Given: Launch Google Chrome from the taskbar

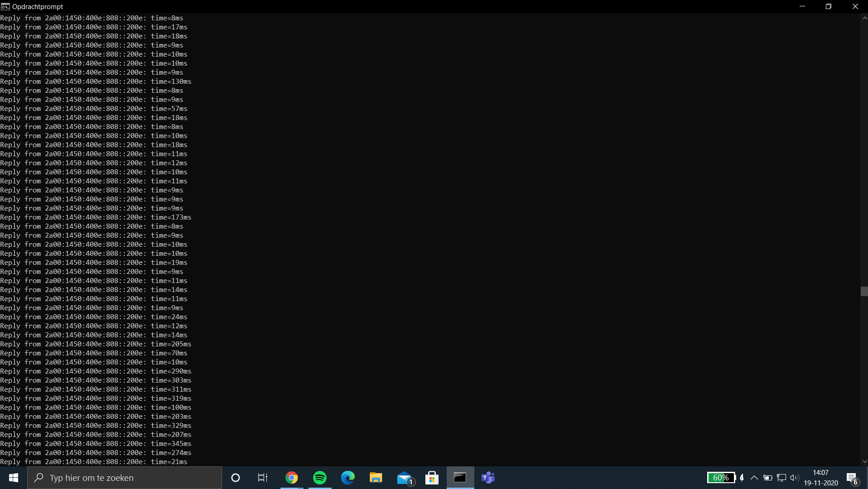Looking at the screenshot, I should tap(292, 478).
